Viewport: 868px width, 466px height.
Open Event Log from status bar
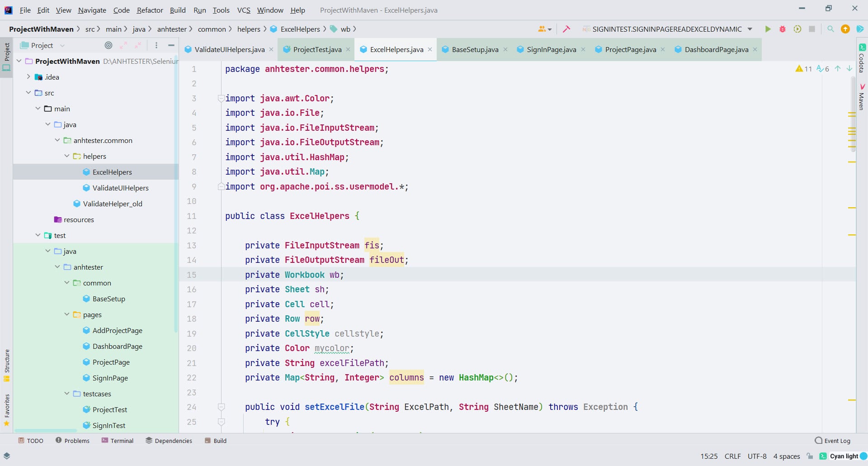point(832,441)
